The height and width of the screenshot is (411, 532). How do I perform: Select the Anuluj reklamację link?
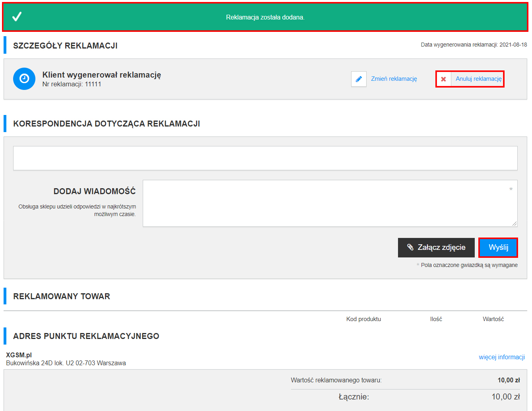coord(478,79)
